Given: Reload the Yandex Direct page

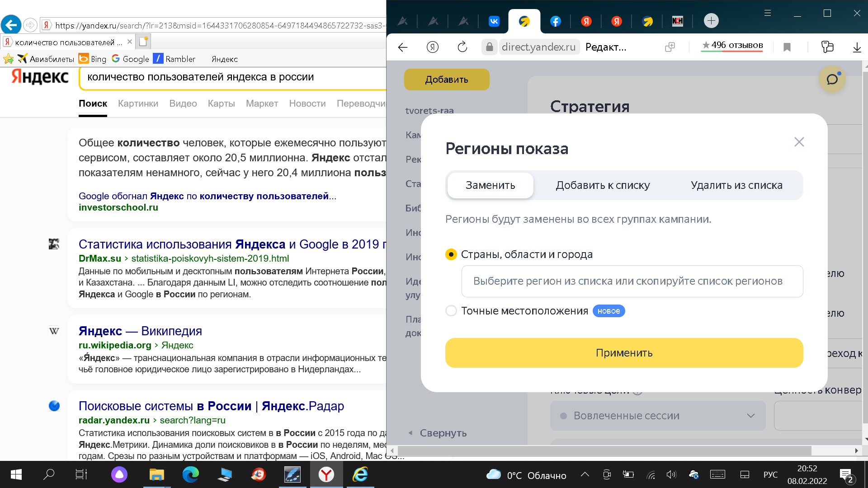Looking at the screenshot, I should pyautogui.click(x=462, y=47).
